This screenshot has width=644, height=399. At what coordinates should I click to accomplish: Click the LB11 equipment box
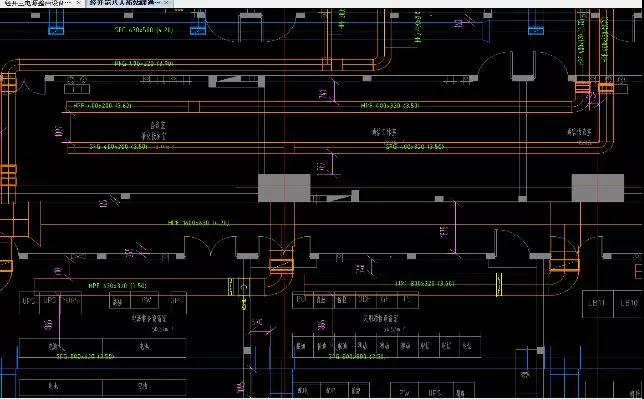[598, 304]
